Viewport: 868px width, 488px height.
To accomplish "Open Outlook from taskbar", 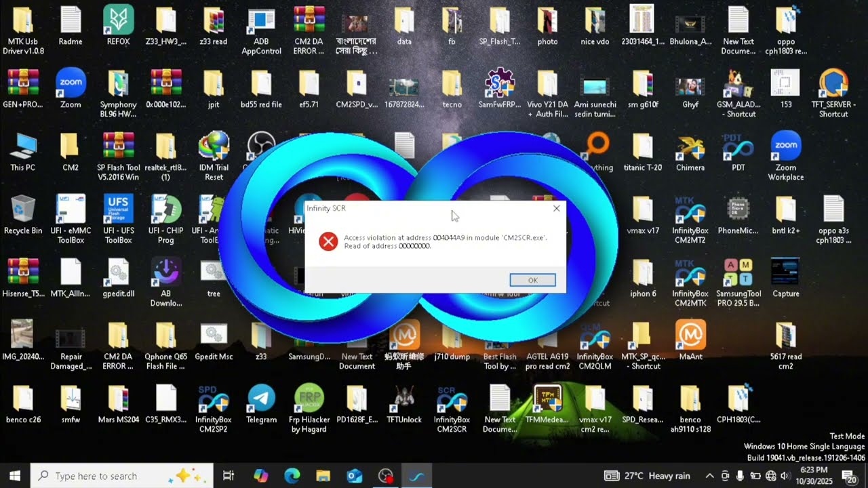I will pos(354,476).
